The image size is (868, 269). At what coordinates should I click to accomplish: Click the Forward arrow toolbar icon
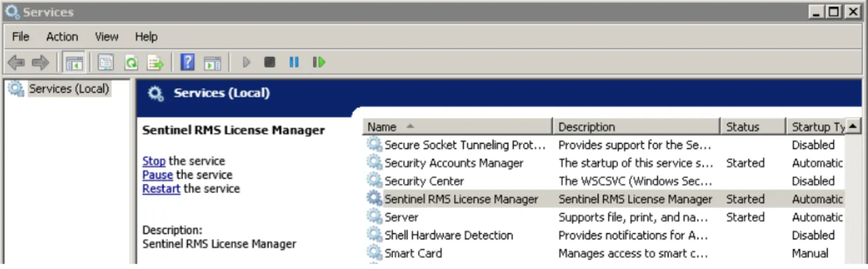[x=40, y=62]
